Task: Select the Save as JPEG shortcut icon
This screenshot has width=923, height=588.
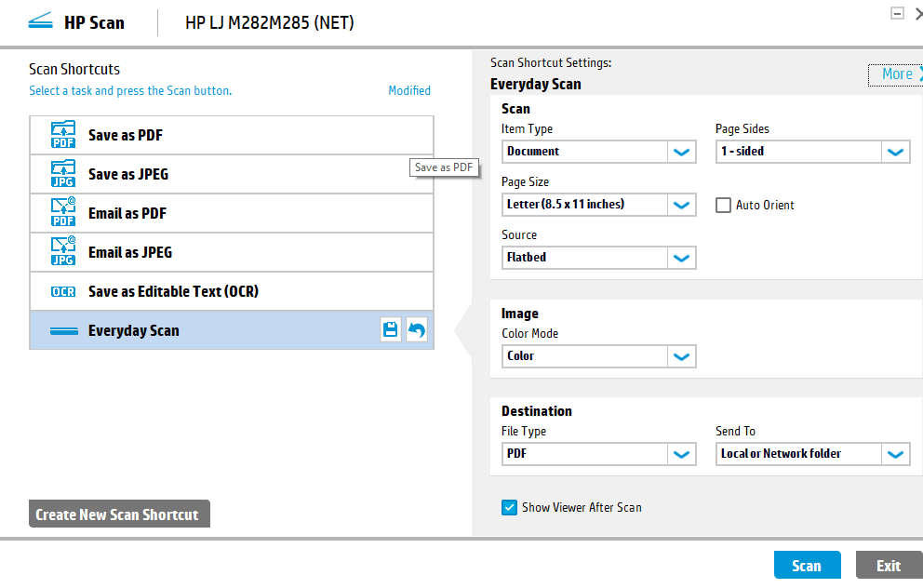Action: (62, 173)
